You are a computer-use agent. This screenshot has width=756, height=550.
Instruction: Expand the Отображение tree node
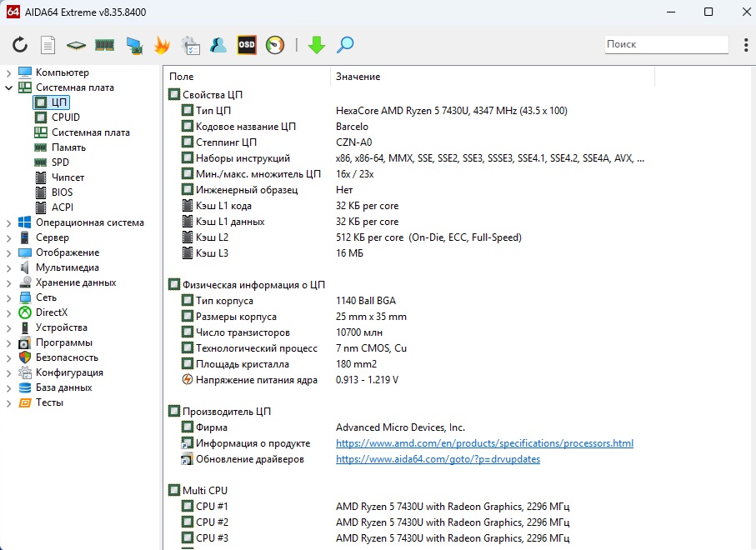point(8,253)
